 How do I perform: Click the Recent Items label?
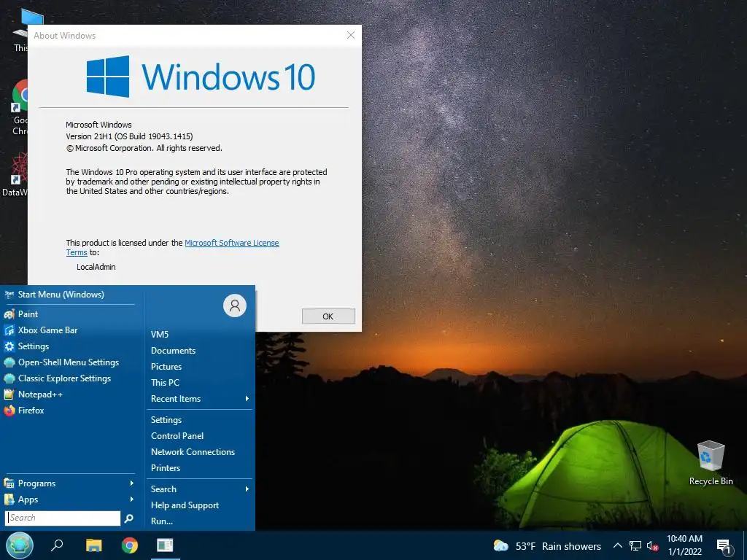point(176,399)
